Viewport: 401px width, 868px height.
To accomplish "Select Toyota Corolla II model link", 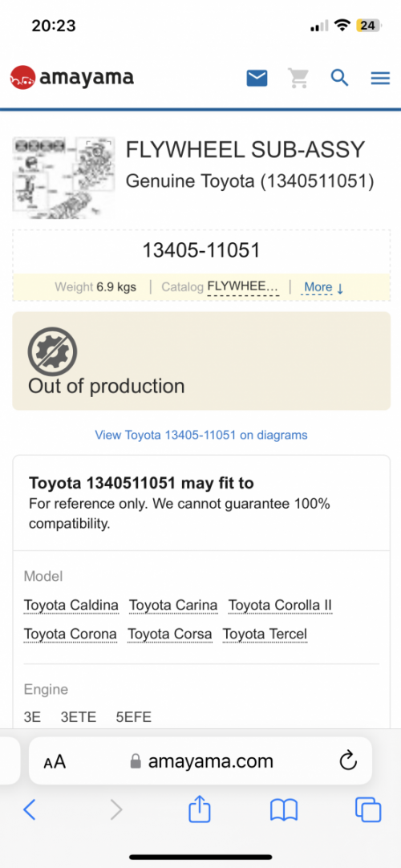I will [x=280, y=605].
